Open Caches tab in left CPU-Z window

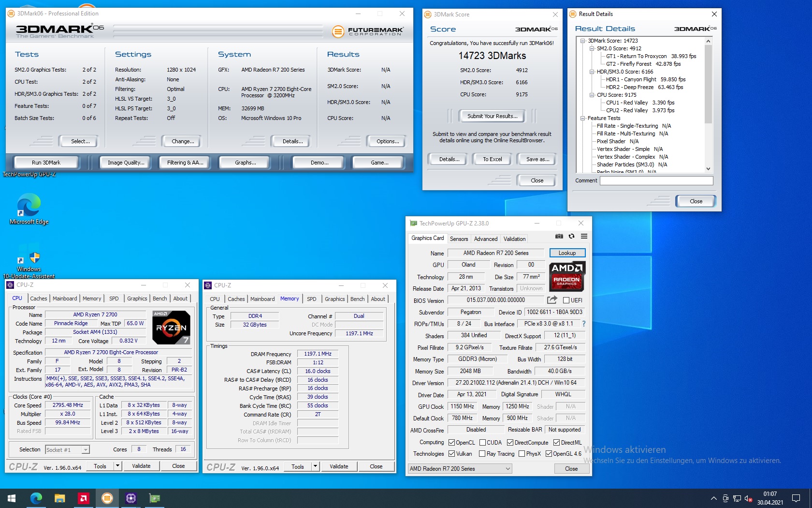39,299
